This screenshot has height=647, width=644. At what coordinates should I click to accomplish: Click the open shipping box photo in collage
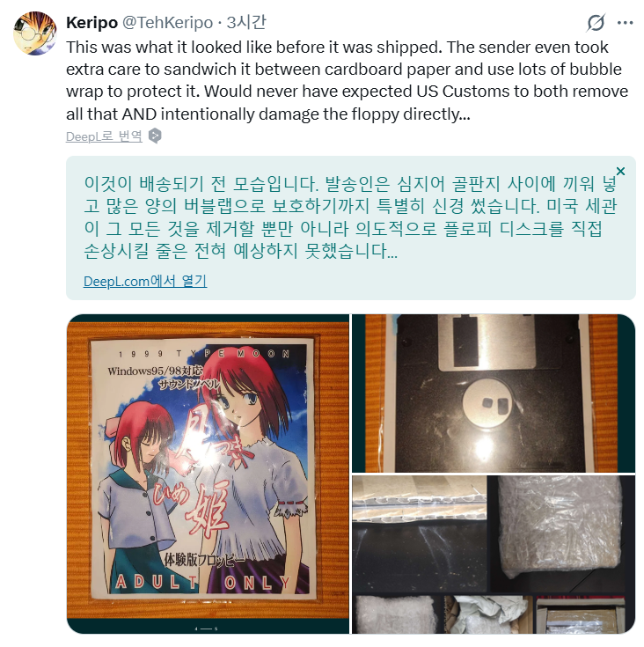point(579,614)
